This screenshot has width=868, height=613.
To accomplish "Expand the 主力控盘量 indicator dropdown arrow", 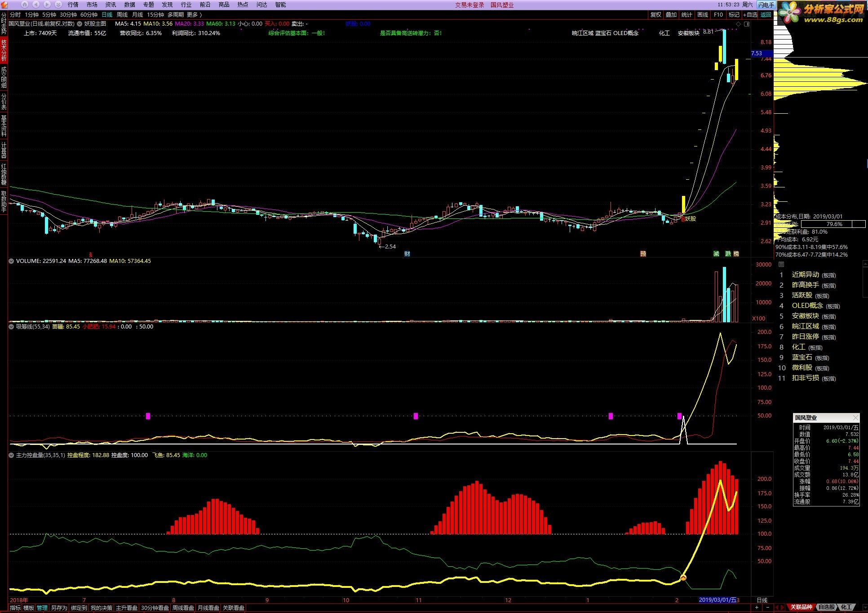I will point(12,455).
